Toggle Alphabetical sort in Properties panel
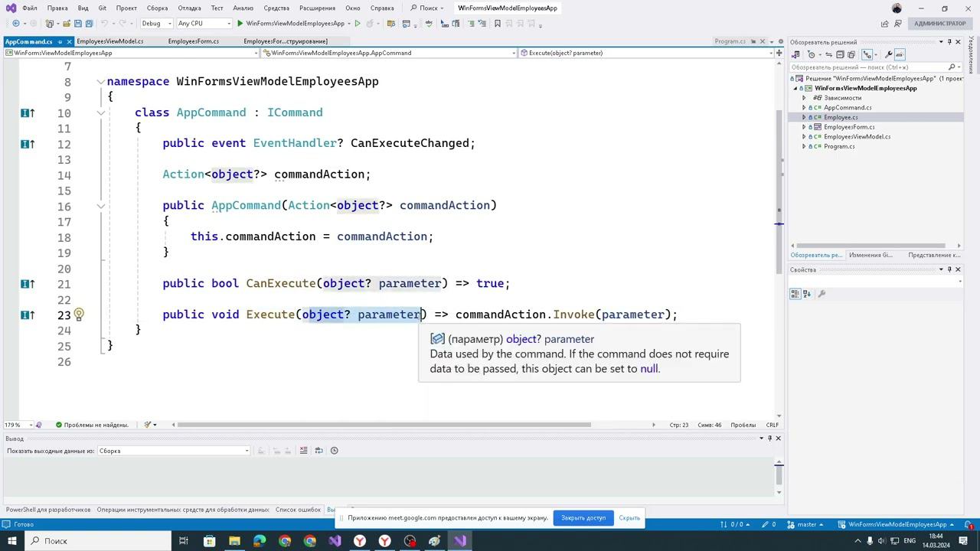 pos(807,294)
